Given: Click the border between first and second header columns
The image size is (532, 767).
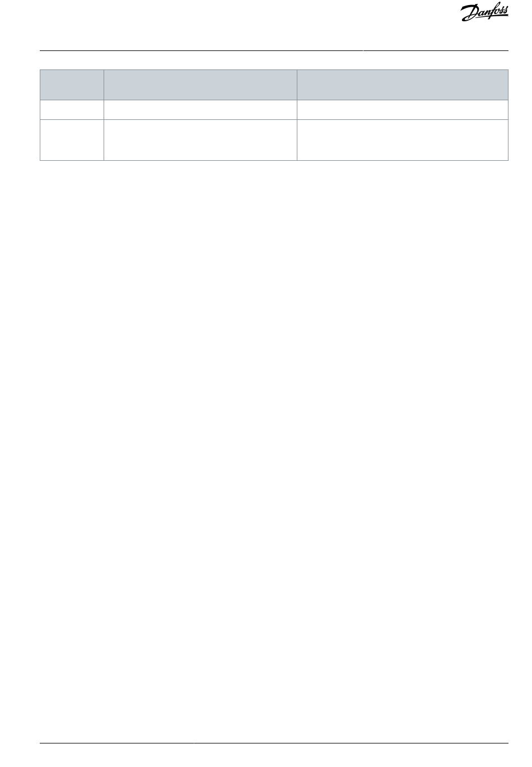Looking at the screenshot, I should (x=104, y=85).
